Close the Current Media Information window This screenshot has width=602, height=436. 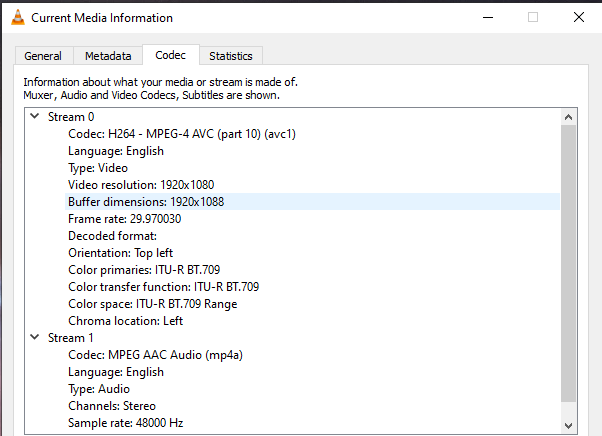point(579,17)
